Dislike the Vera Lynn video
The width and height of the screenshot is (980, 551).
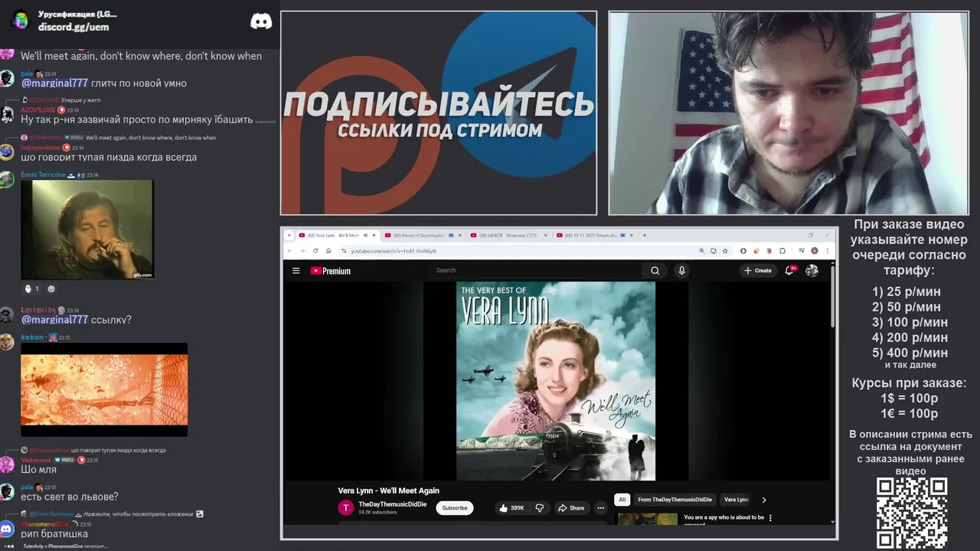[x=540, y=507]
